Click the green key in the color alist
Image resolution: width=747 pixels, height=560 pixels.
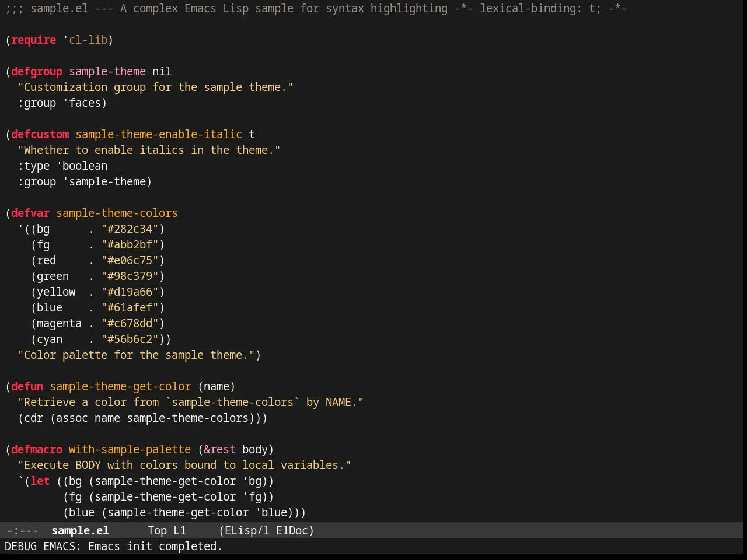click(53, 276)
